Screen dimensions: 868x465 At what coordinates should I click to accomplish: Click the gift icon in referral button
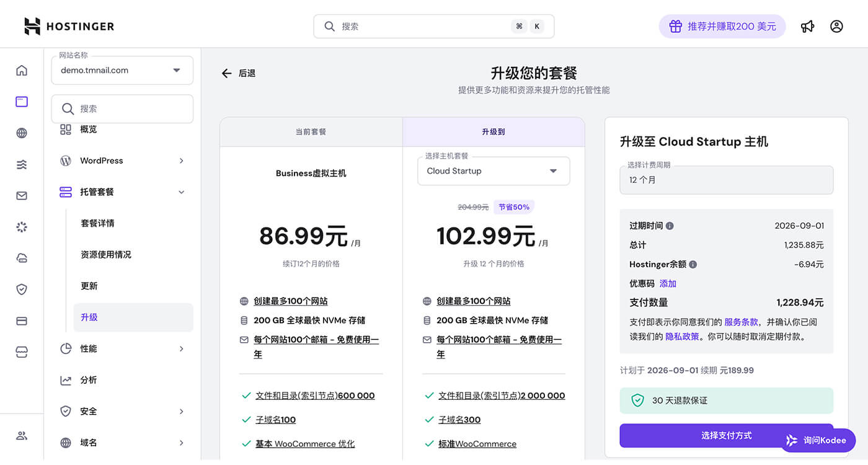[x=675, y=27]
